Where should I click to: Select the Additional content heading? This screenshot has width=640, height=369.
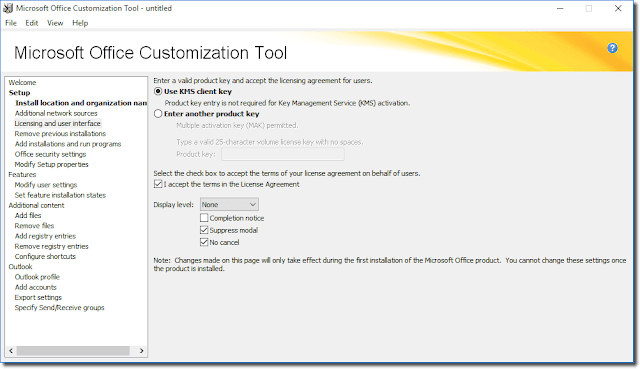(x=36, y=205)
